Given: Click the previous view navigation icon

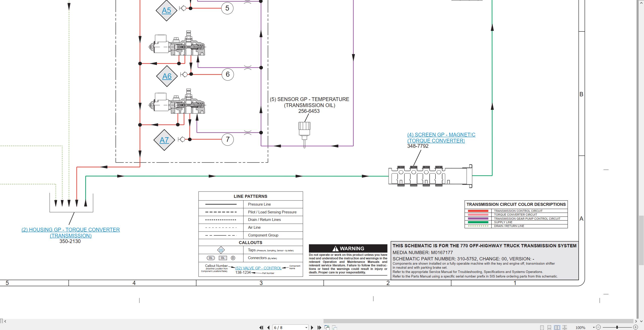Looking at the screenshot, I should pos(327,327).
